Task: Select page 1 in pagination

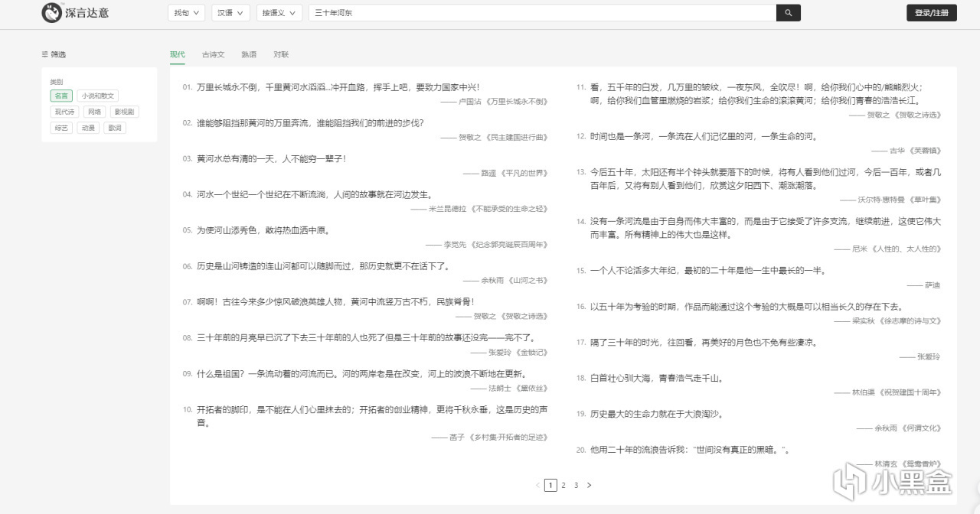Action: pos(550,485)
